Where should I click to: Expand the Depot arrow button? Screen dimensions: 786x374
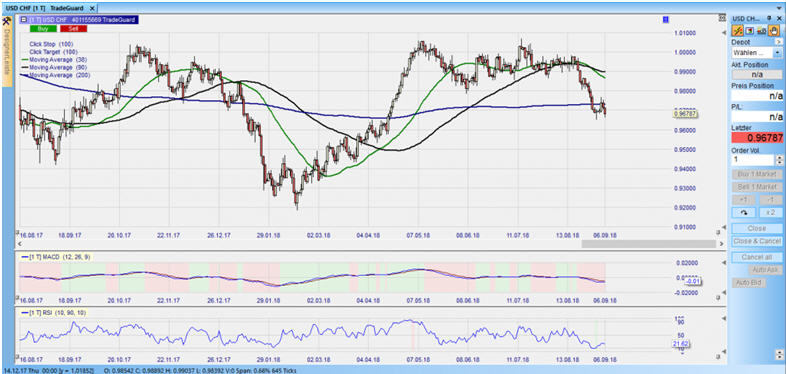point(778,42)
